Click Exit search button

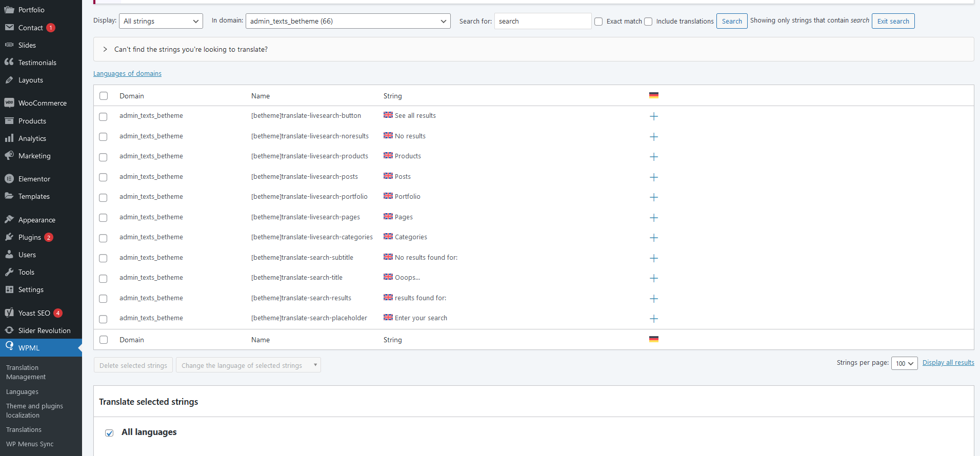coord(893,21)
